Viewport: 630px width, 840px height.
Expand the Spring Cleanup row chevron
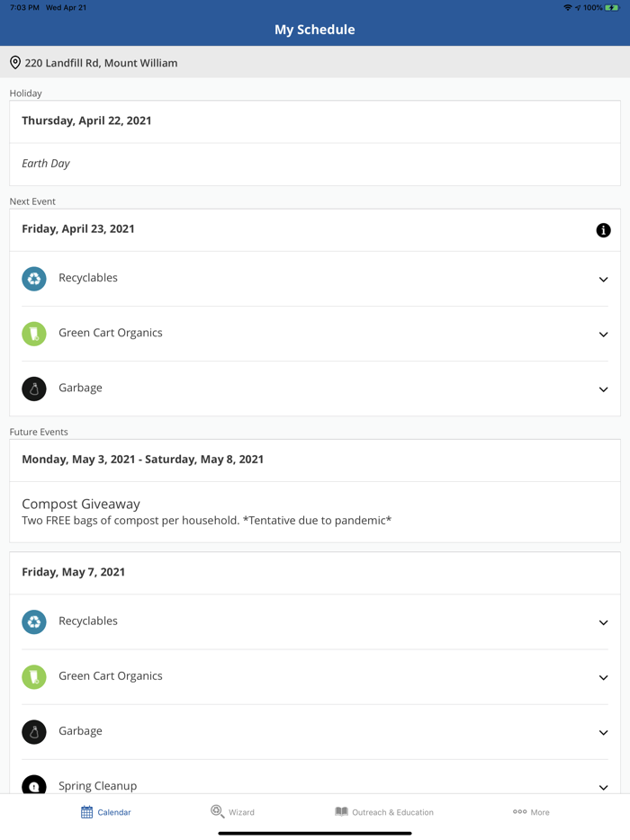(603, 787)
